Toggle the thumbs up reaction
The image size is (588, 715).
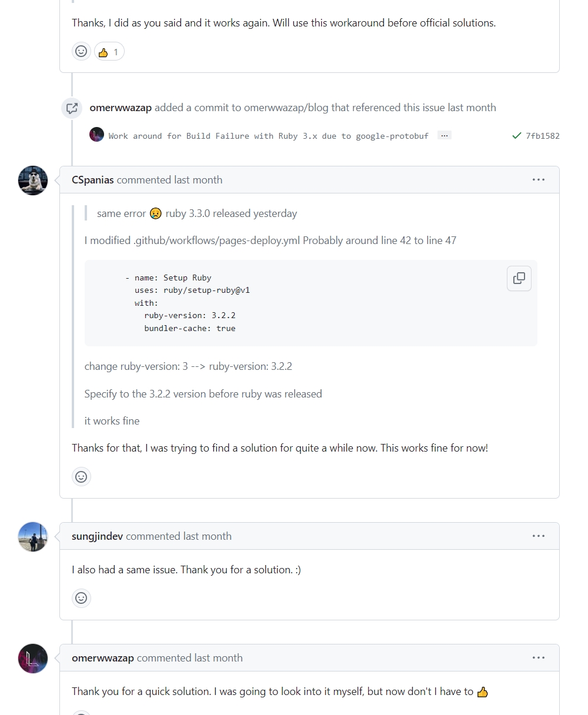coord(109,52)
